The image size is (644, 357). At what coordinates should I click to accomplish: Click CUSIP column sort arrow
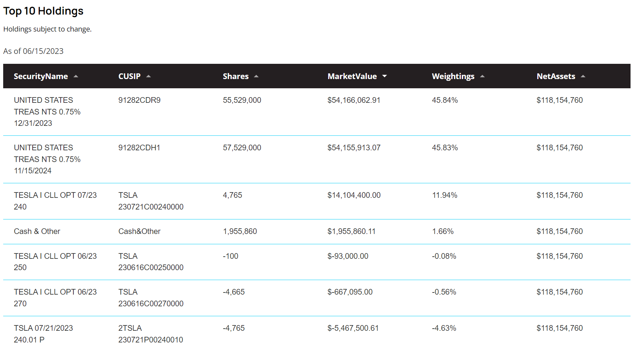149,76
